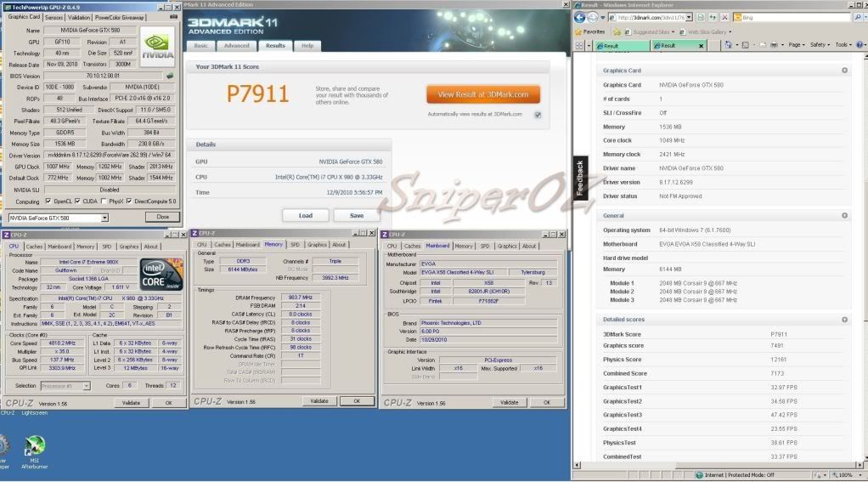Switch to the Sensors tab in GPU-Z

pos(54,17)
